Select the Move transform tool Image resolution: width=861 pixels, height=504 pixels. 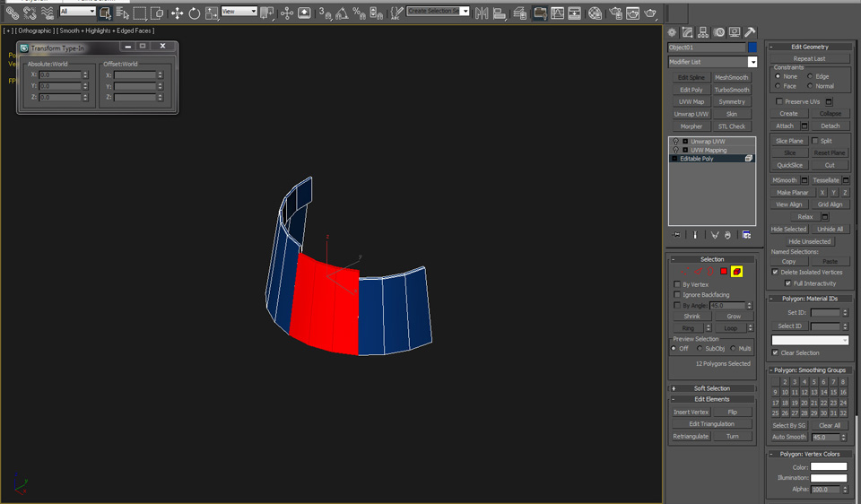177,13
